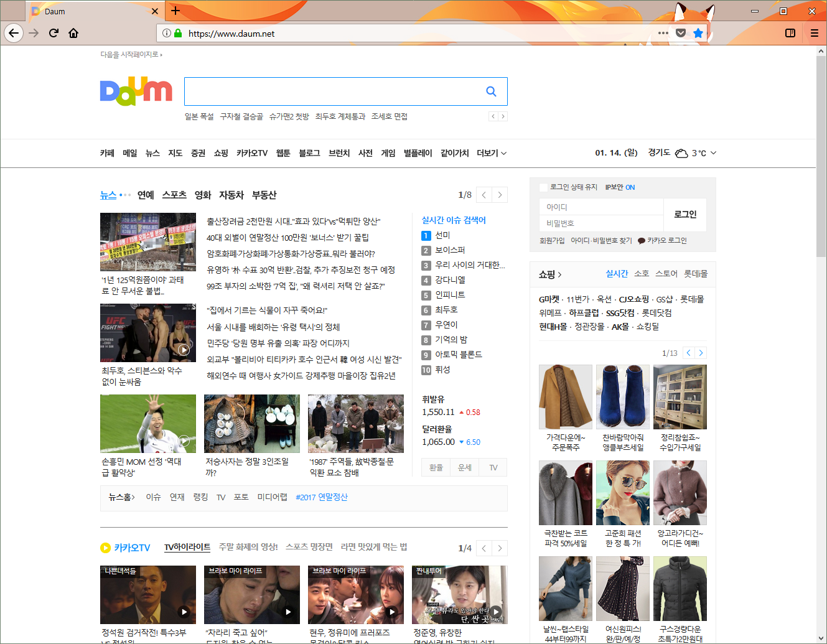This screenshot has height=644, width=827.
Task: Click the browser address bar URL
Action: 231,34
